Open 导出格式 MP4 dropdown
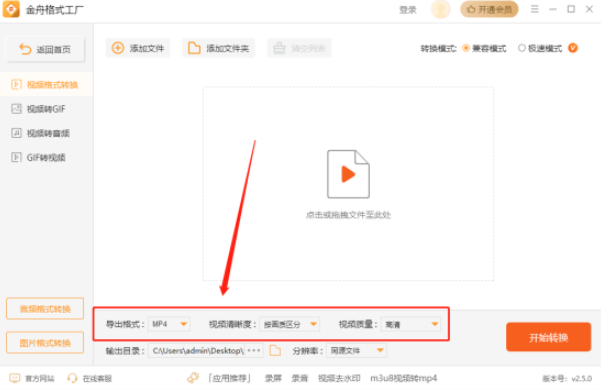 [169, 324]
